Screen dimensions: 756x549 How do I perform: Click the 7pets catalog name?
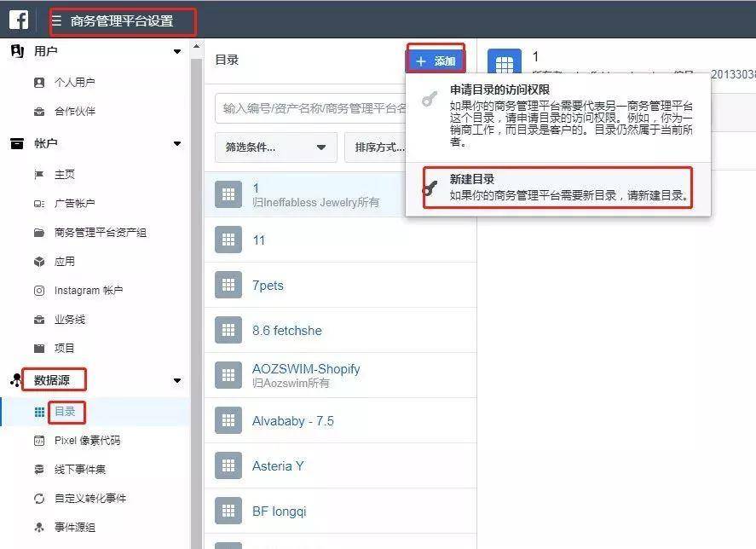coord(268,285)
